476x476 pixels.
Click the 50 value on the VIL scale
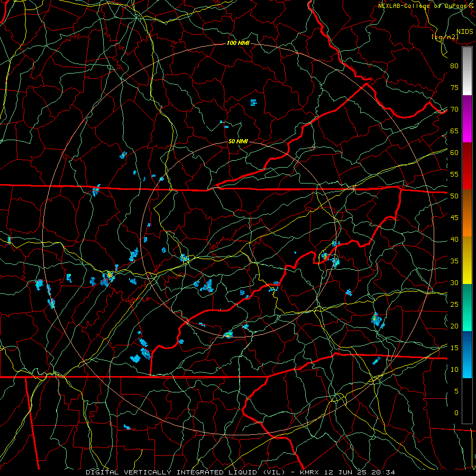454,196
